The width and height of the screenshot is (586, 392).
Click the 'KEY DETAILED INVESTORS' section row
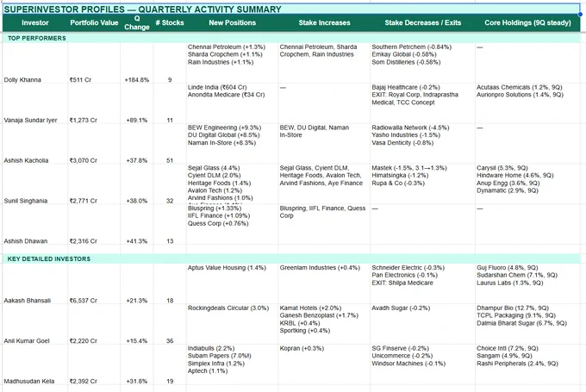point(291,258)
